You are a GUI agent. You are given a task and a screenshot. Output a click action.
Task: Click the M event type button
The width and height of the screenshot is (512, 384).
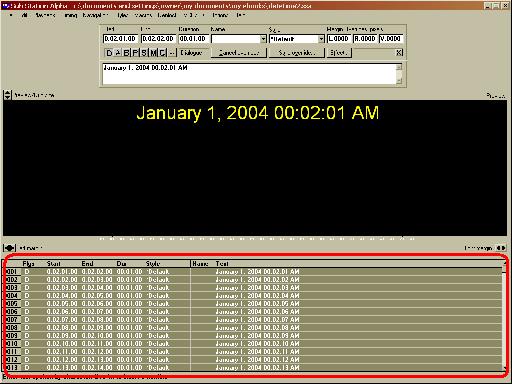(x=153, y=53)
